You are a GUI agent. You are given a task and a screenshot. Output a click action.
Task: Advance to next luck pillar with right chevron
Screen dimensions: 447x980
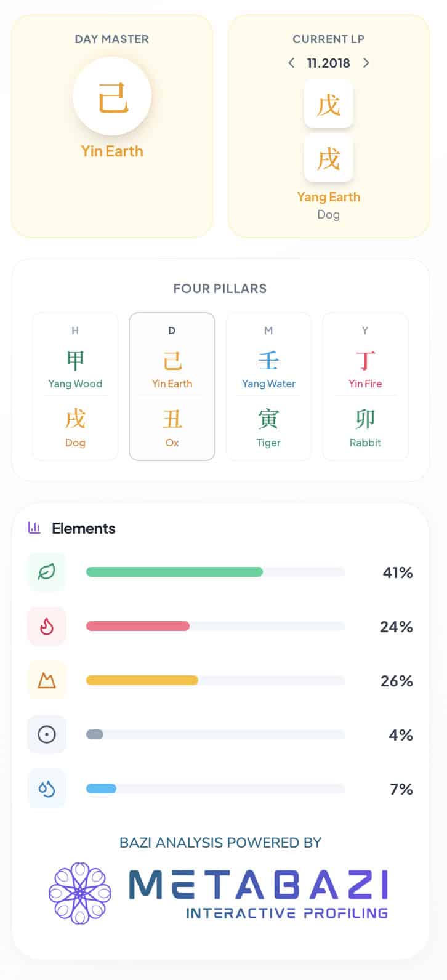pos(366,63)
